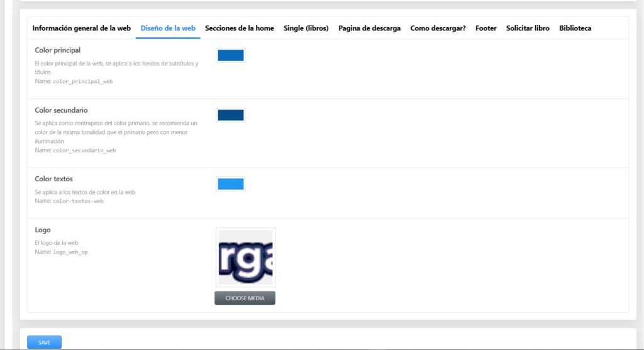Click the blue Save button
644x350 pixels.
point(44,342)
